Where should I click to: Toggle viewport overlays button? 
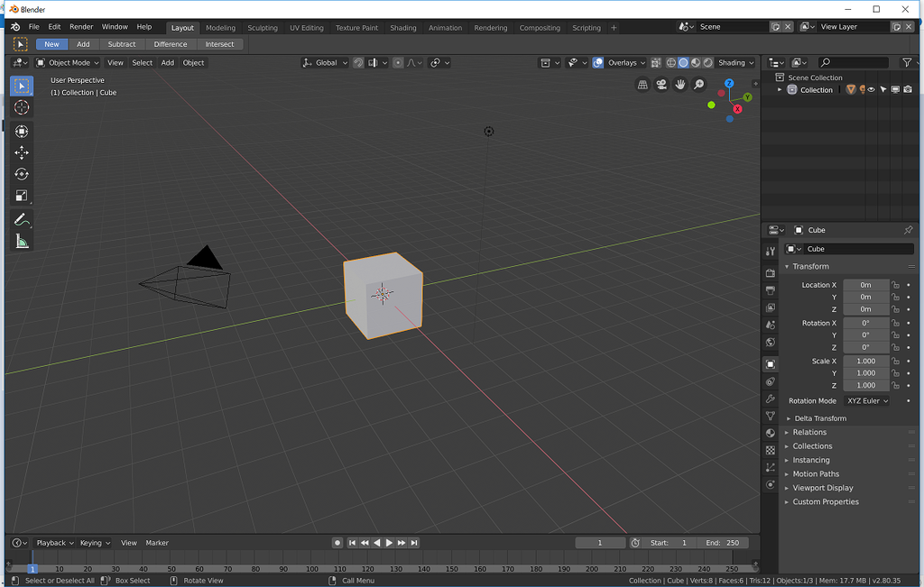click(x=597, y=62)
